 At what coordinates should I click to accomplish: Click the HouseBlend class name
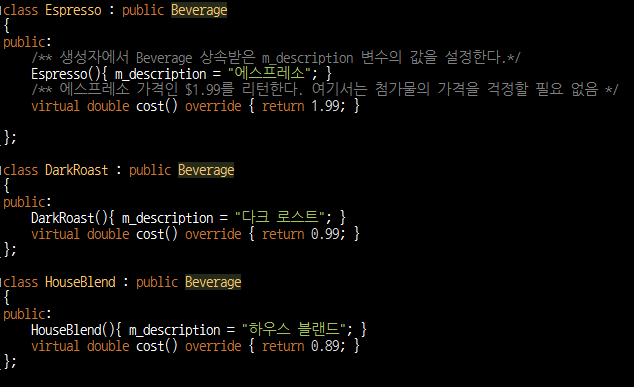tap(80, 282)
